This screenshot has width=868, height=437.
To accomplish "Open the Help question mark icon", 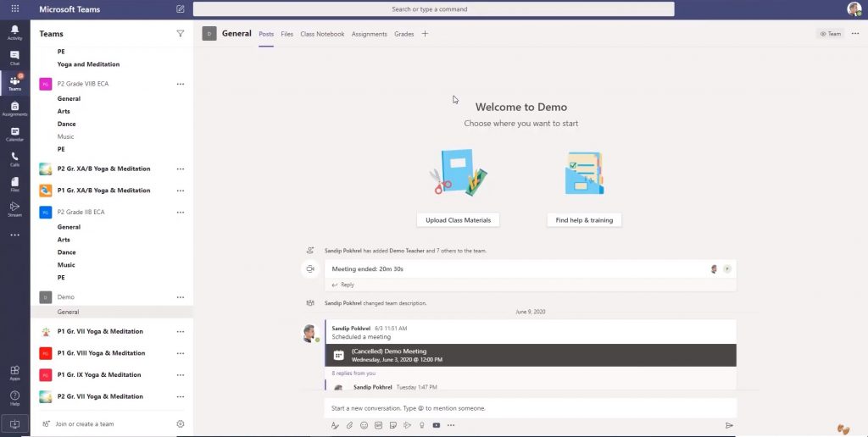I will (15, 398).
